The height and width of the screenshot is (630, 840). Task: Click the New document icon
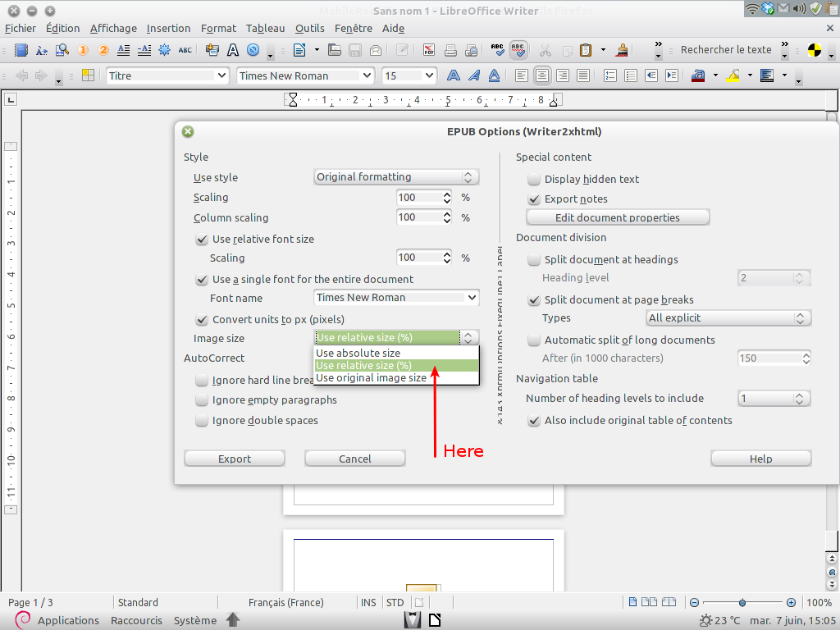pyautogui.click(x=299, y=50)
